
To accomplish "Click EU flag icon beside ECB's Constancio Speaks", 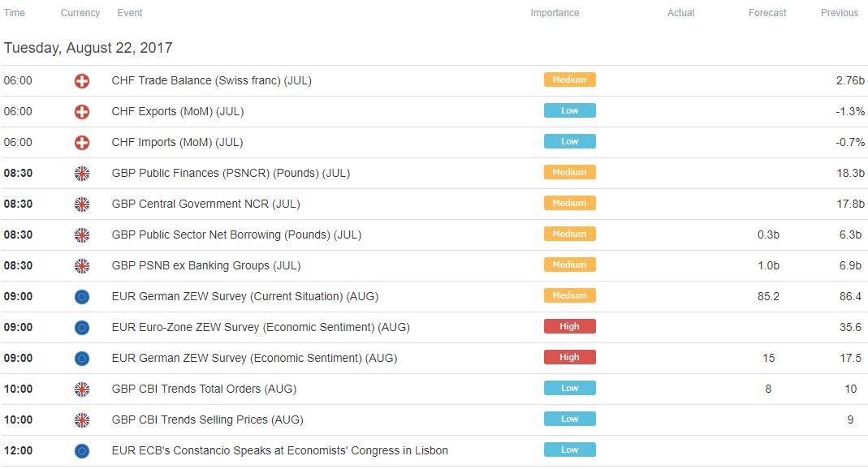I will point(82,451).
